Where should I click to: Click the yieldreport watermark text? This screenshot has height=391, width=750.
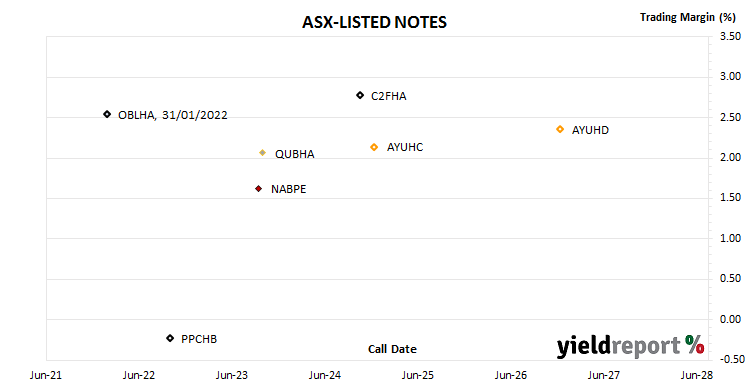(618, 346)
